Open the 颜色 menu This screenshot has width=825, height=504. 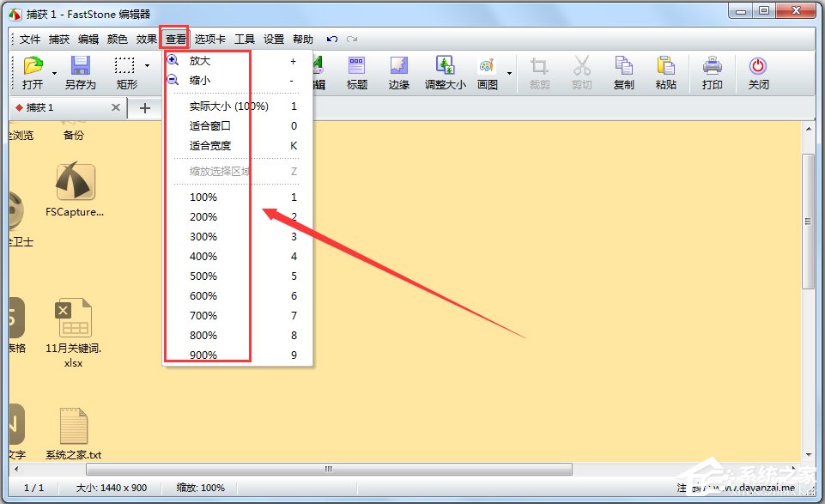tap(118, 39)
